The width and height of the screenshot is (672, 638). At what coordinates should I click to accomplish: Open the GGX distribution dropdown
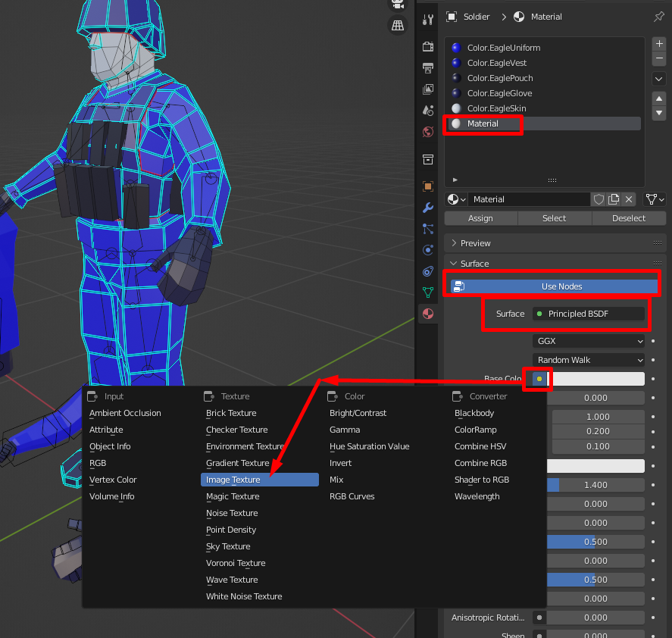(x=589, y=341)
